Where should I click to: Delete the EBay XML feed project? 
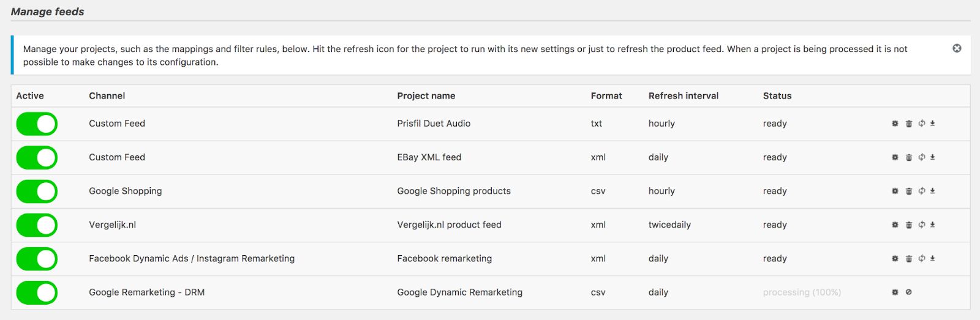909,157
